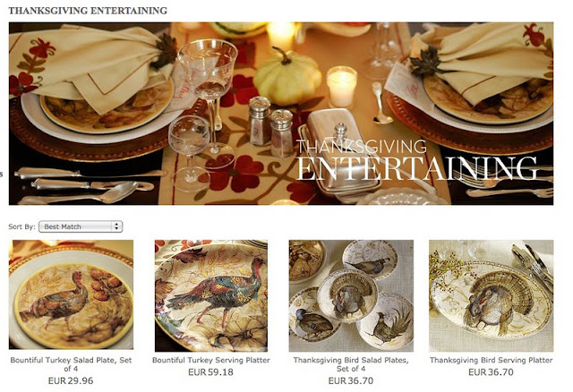Image resolution: width=573 pixels, height=392 pixels.
Task: Click the THANKSGIVING ENTERTAINING page heading
Action: 88,11
